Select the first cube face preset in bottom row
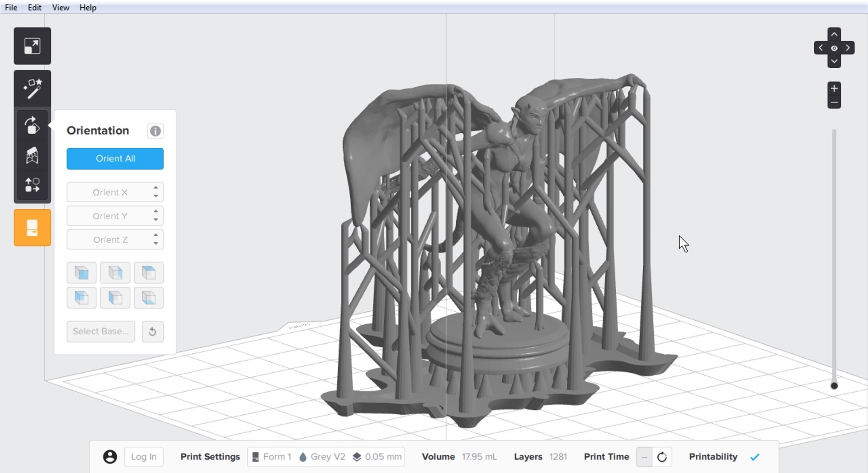 pos(81,298)
